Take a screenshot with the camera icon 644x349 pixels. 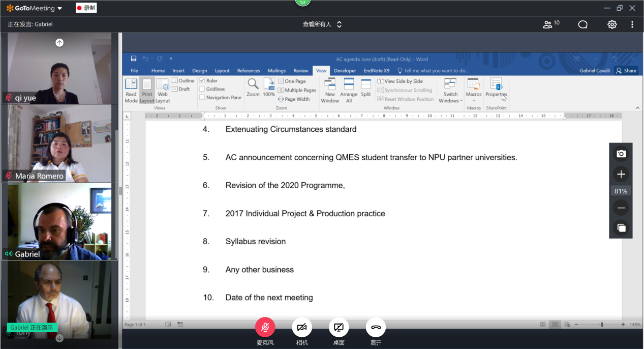pyautogui.click(x=621, y=154)
